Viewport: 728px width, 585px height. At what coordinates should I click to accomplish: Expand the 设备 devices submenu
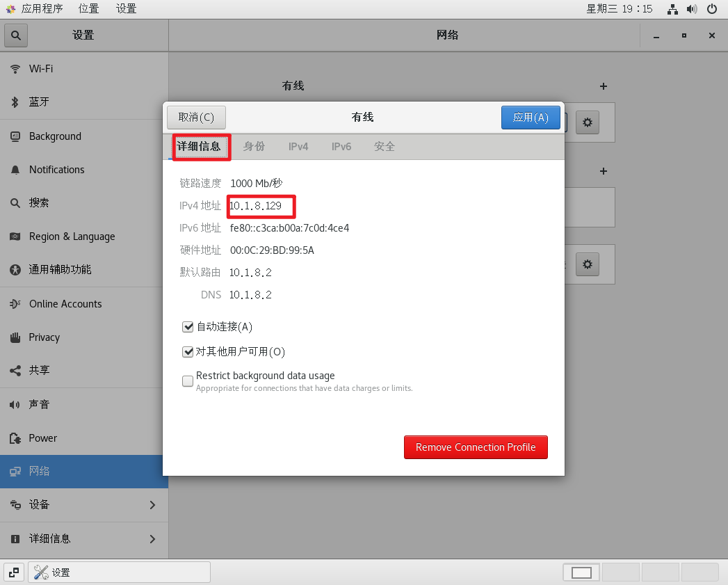coord(84,505)
